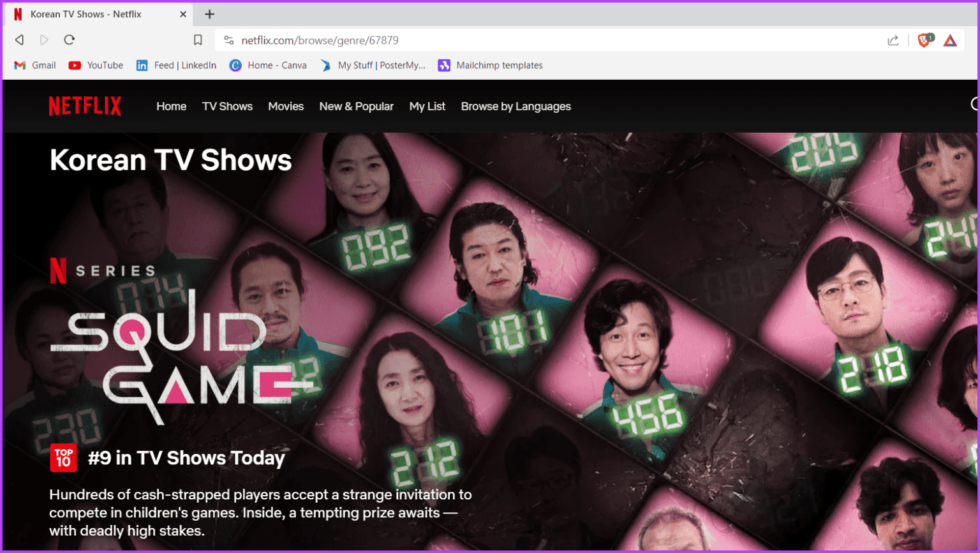Open a new browser tab

click(209, 14)
